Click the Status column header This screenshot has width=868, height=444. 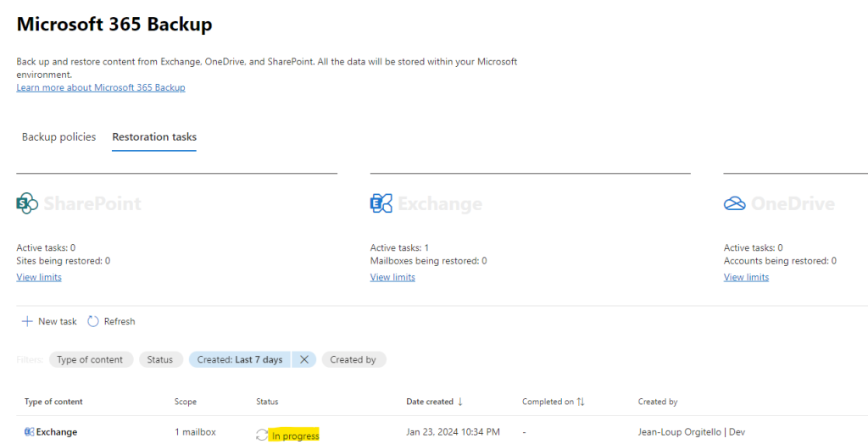click(267, 402)
